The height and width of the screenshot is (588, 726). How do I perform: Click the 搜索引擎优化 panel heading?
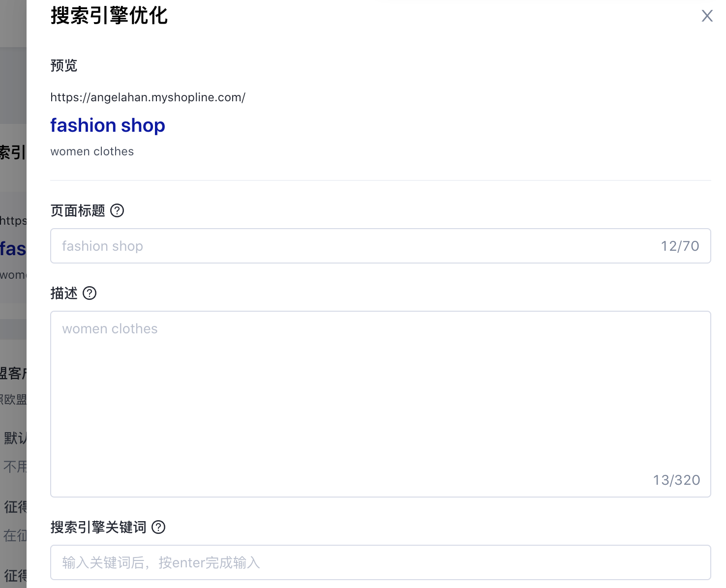(109, 16)
